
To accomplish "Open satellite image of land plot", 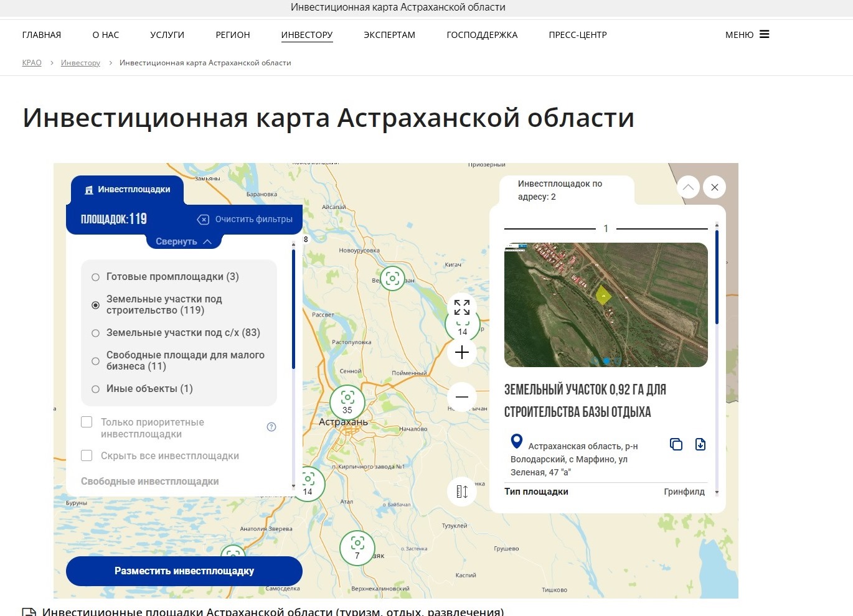I will pos(606,305).
